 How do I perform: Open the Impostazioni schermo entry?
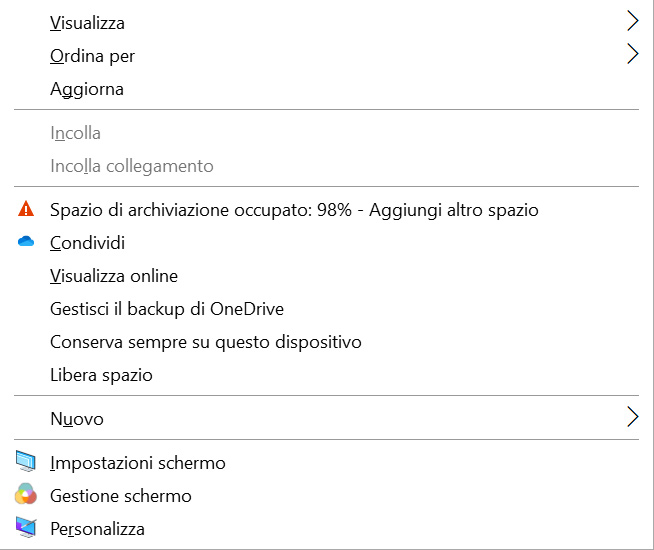(x=137, y=463)
